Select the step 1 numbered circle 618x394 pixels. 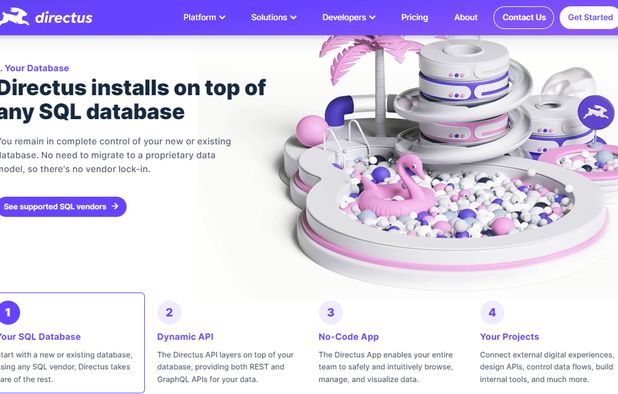9,312
